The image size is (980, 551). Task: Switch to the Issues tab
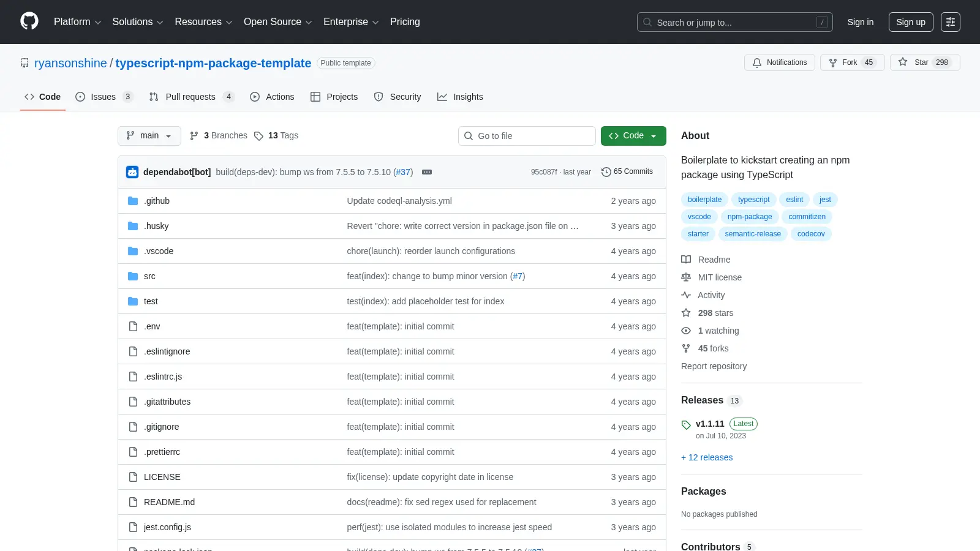pos(104,97)
